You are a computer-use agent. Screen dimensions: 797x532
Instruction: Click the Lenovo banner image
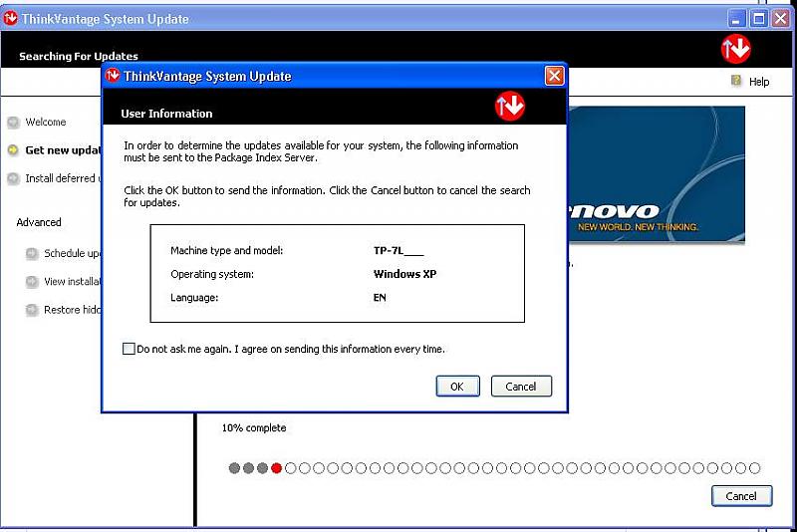(x=656, y=174)
